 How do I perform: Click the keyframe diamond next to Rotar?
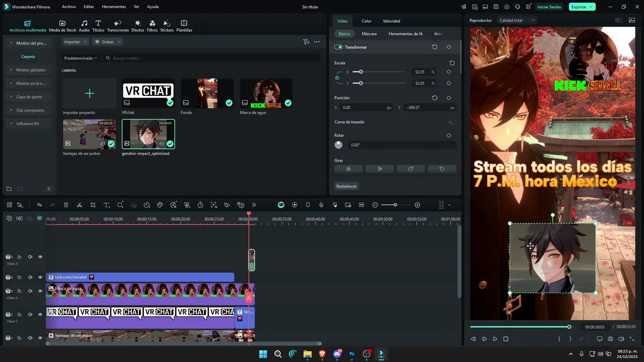(x=449, y=135)
